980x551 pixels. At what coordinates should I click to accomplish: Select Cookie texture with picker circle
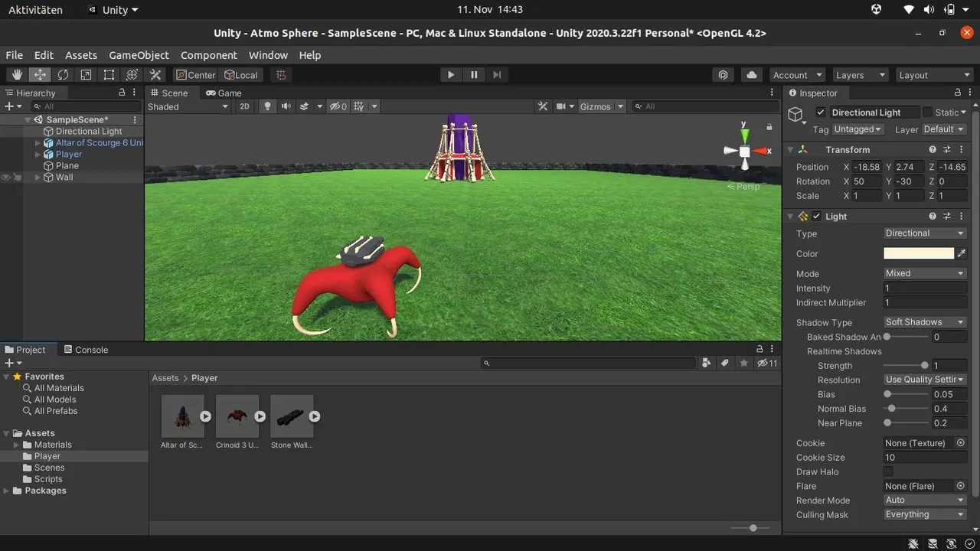click(960, 443)
